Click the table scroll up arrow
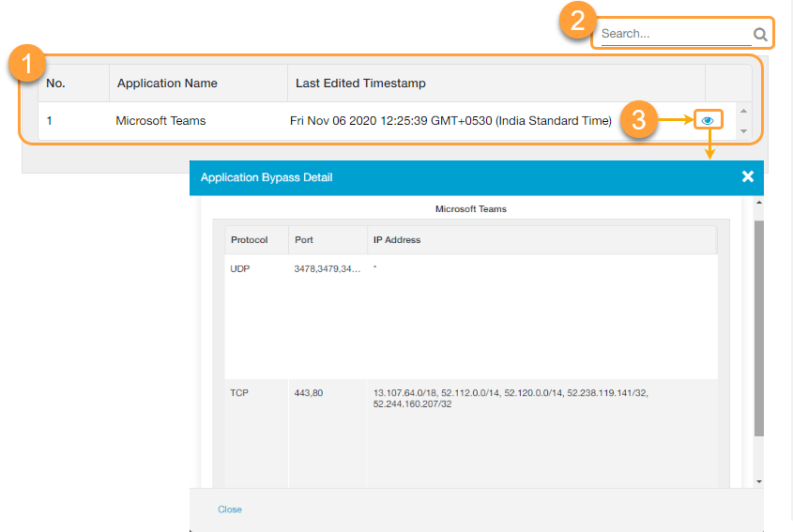 743,111
